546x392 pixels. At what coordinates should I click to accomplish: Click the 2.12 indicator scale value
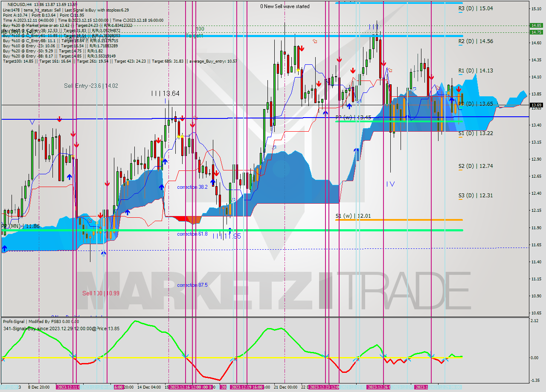click(x=534, y=321)
